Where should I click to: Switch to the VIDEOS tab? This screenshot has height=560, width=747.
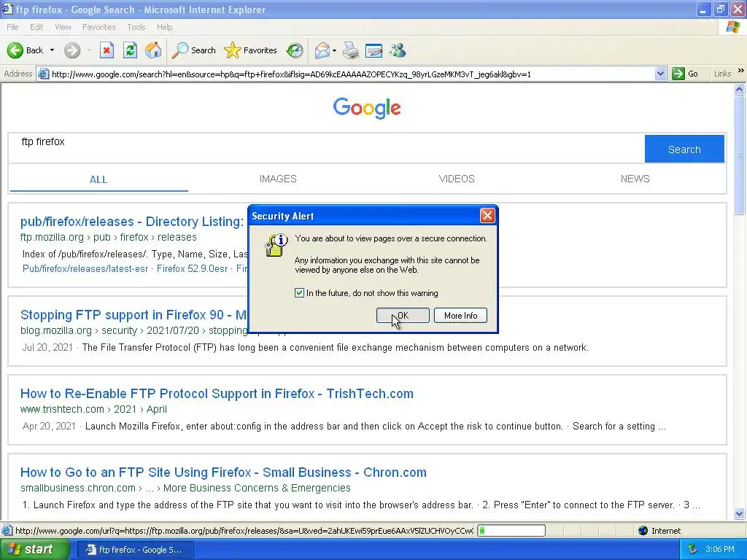(457, 179)
